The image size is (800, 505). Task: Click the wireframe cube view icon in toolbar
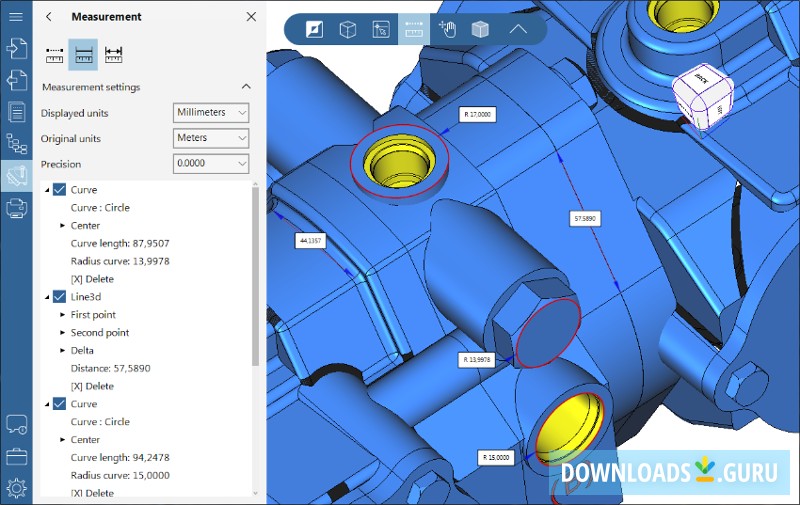point(347,29)
